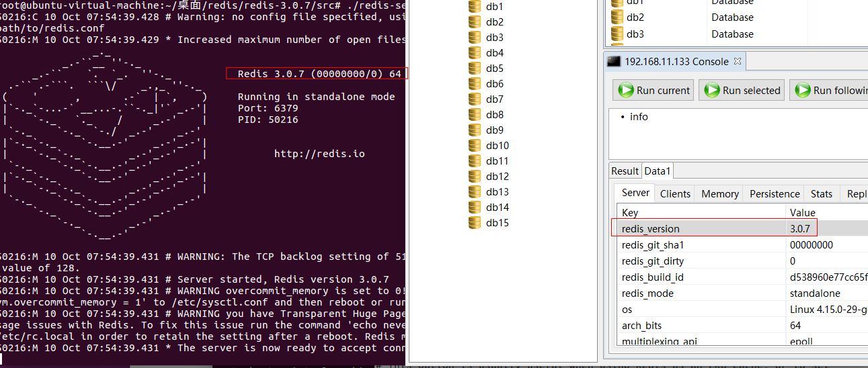The width and height of the screenshot is (868, 368).
Task: Select the redis_git_dirty row
Action: point(742,261)
